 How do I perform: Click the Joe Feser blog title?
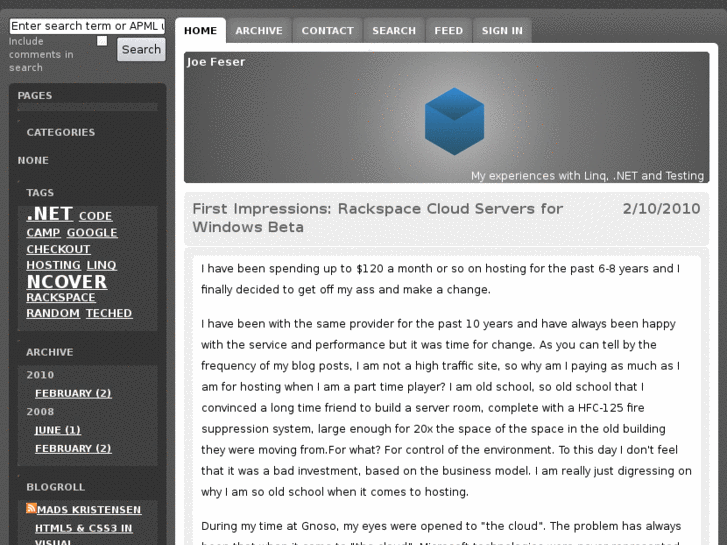point(216,62)
